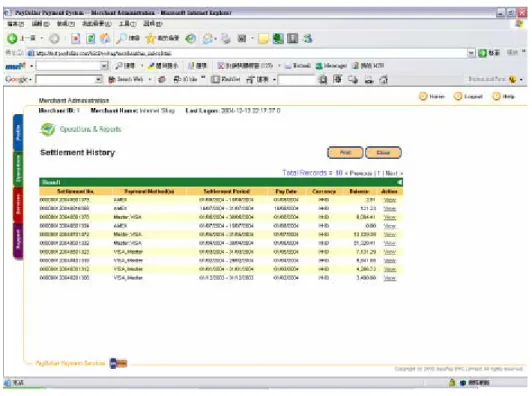The image size is (532, 396).
Task: Click the Balance column header
Action: tap(359, 191)
